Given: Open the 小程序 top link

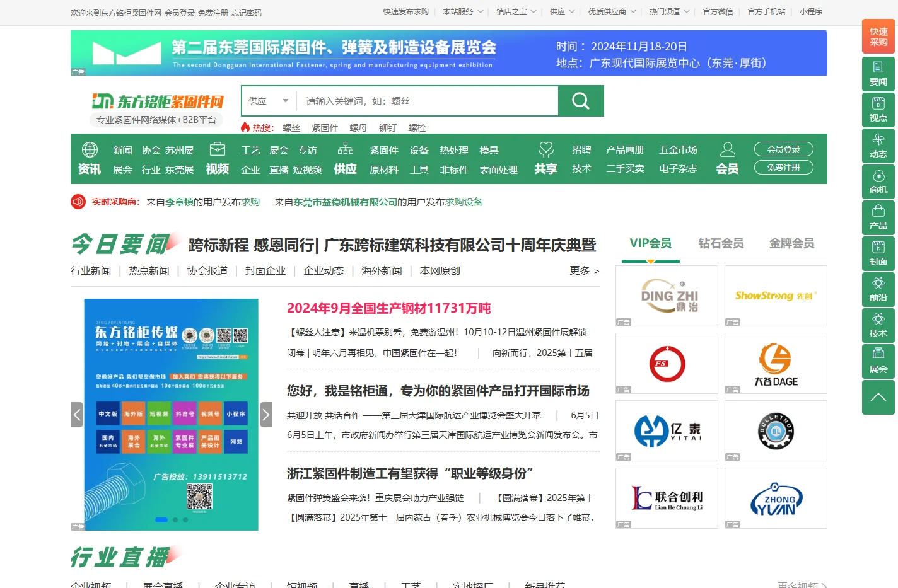Looking at the screenshot, I should 811,12.
